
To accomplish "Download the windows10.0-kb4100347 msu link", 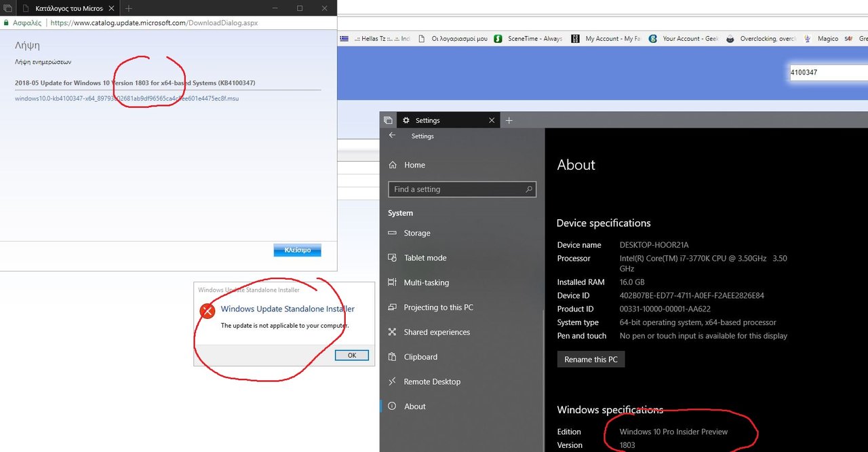I will coord(127,98).
